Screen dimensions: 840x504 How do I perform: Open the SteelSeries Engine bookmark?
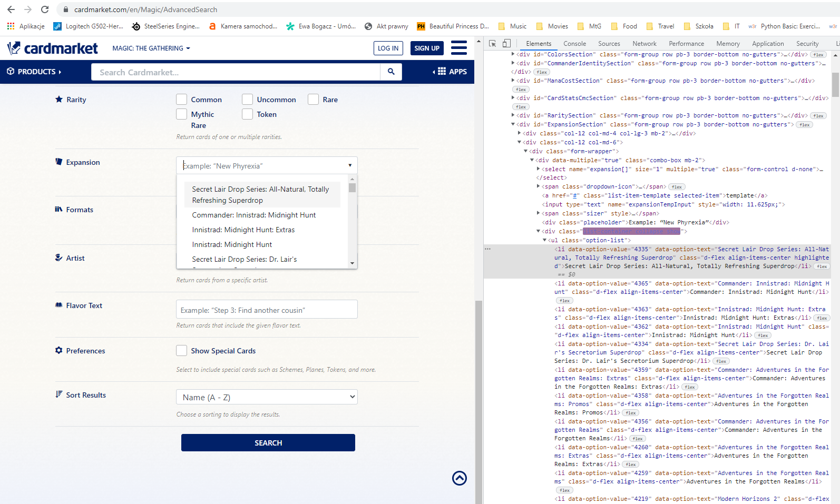166,26
